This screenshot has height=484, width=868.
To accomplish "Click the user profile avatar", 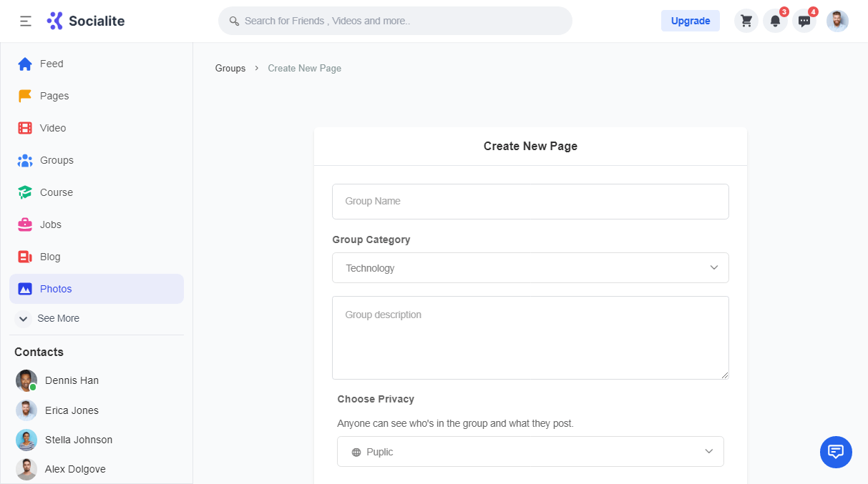I will 837,21.
